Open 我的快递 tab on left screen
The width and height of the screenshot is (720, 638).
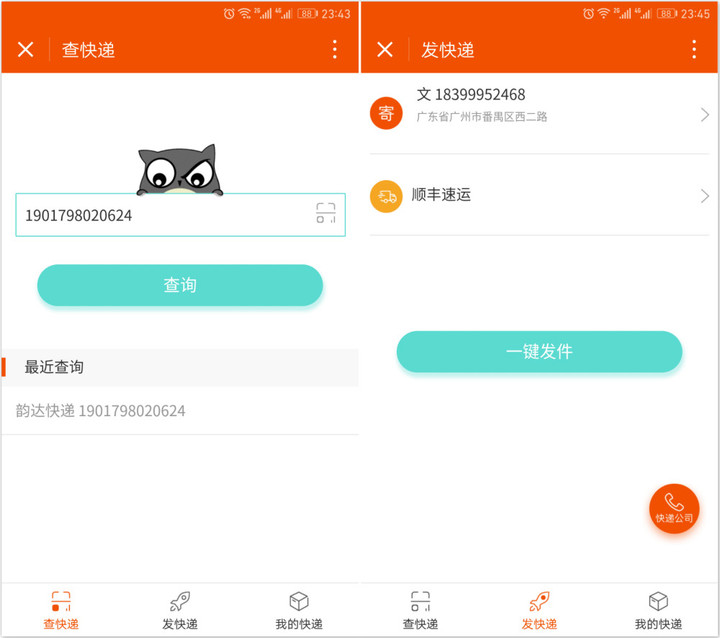point(299,611)
